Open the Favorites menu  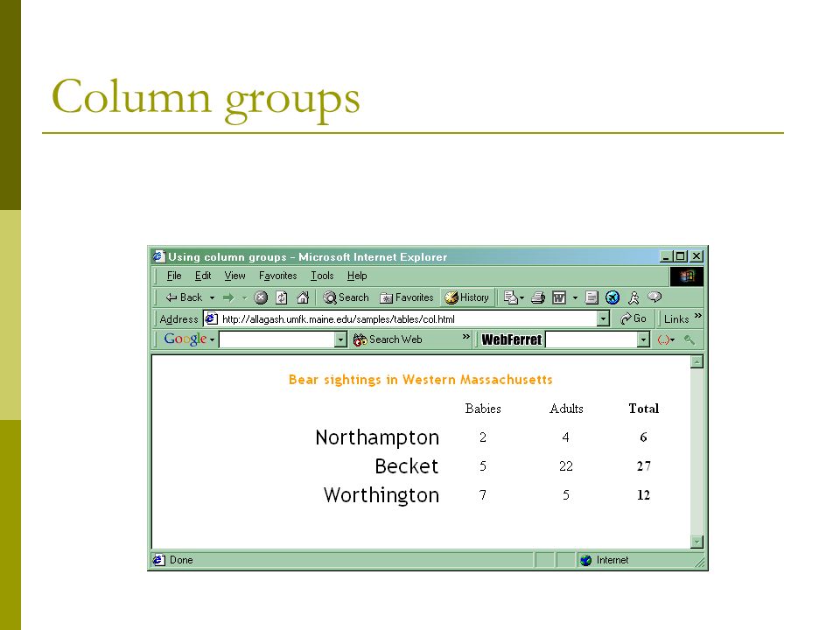click(x=277, y=276)
